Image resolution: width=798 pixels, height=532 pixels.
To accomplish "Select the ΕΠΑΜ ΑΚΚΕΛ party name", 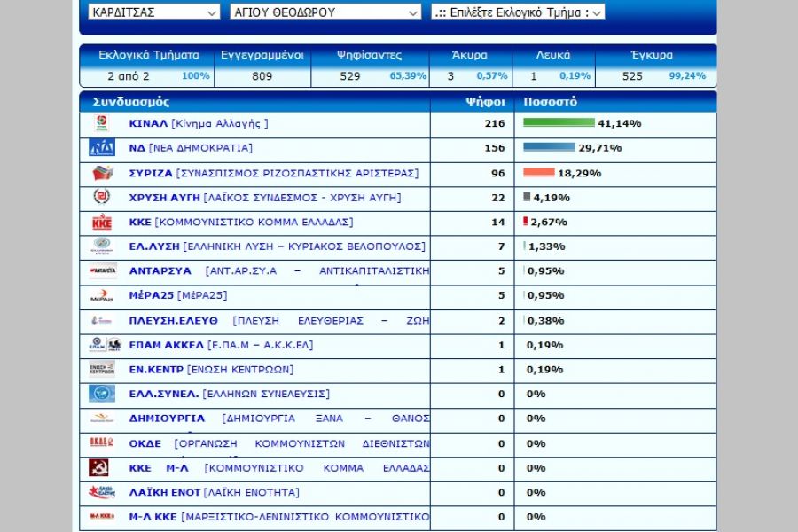I will pos(167,345).
